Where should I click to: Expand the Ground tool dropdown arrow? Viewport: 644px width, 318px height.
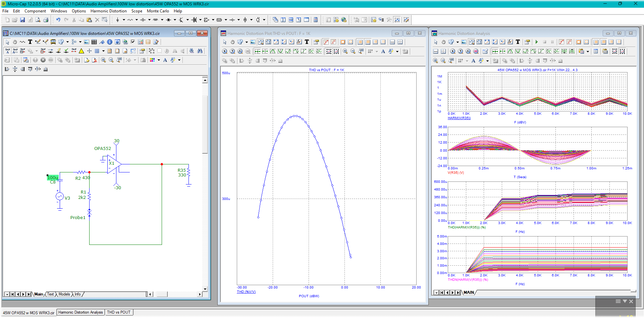[x=124, y=20]
